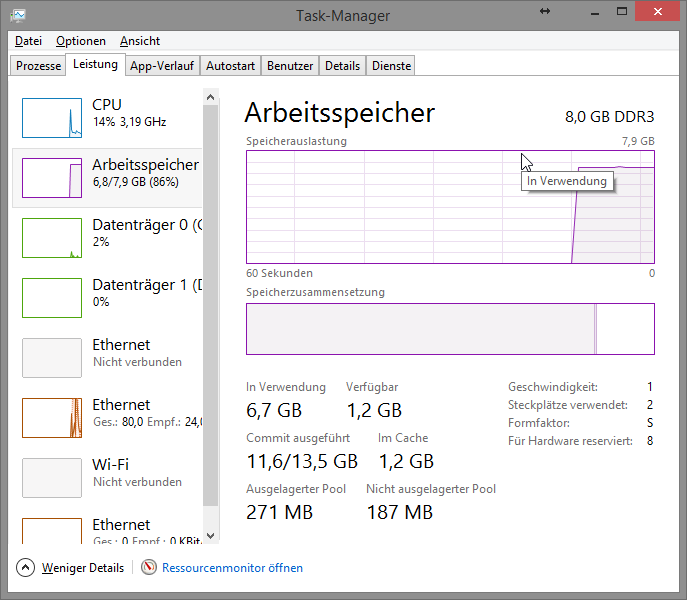Click the Task-Manager title bar icon

point(18,15)
